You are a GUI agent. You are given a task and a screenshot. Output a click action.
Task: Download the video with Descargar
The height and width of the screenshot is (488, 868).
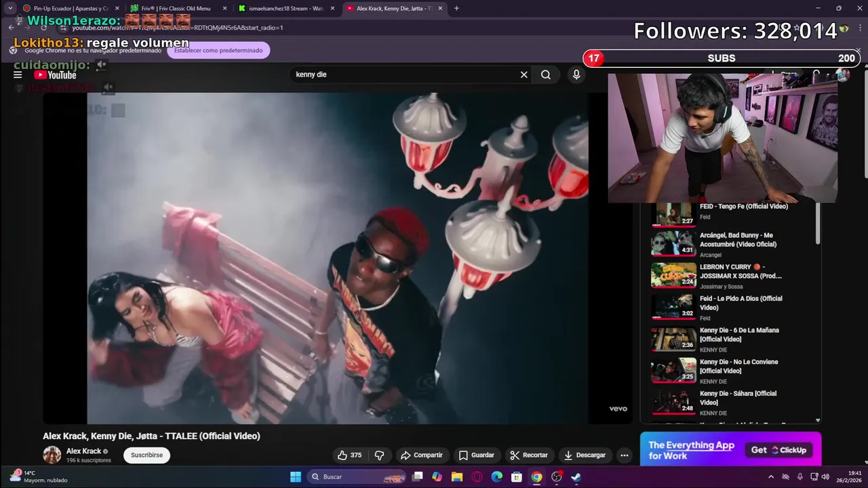(x=585, y=455)
